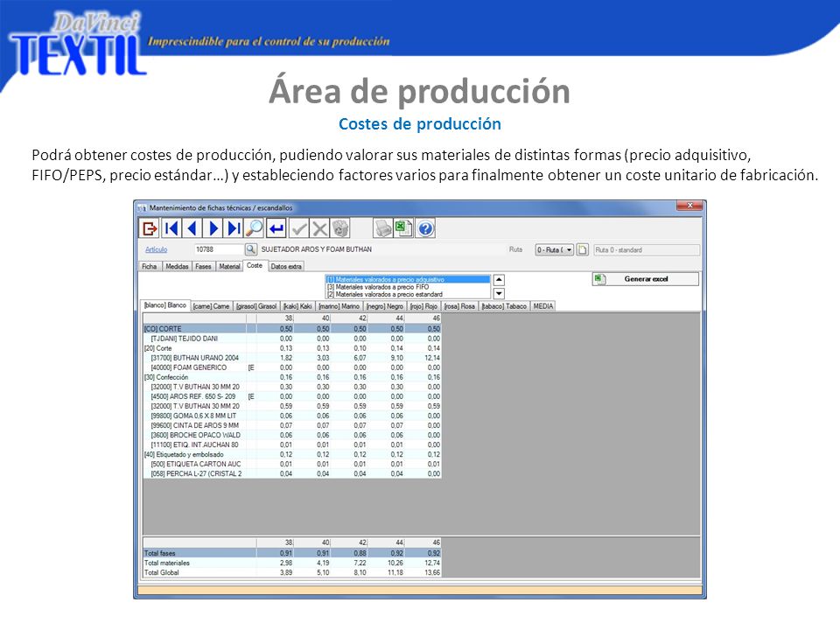840x630 pixels.
Task: Open the Fases tab
Action: [x=203, y=266]
